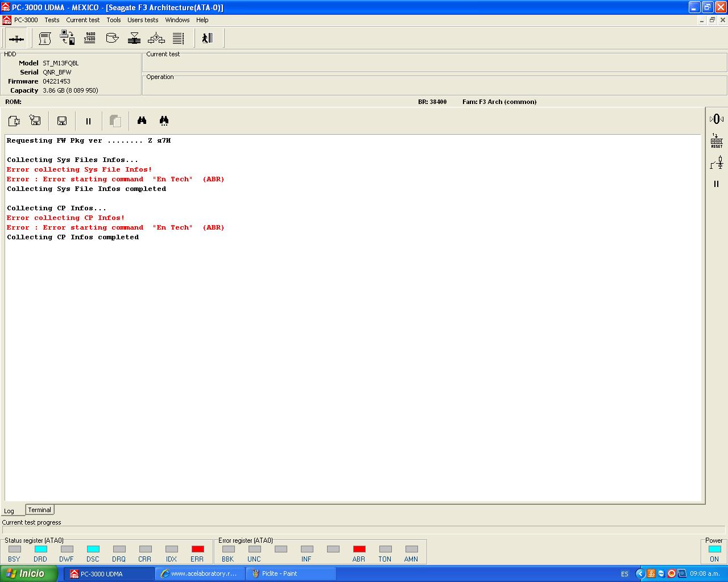Click the log document with gear icon
728x582 pixels.
pyautogui.click(x=14, y=120)
